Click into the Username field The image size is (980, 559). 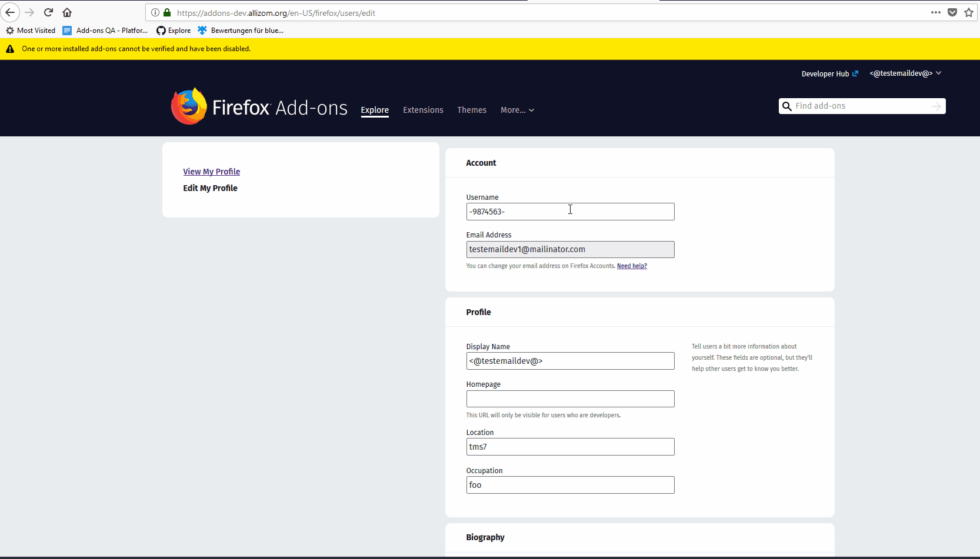coord(570,212)
